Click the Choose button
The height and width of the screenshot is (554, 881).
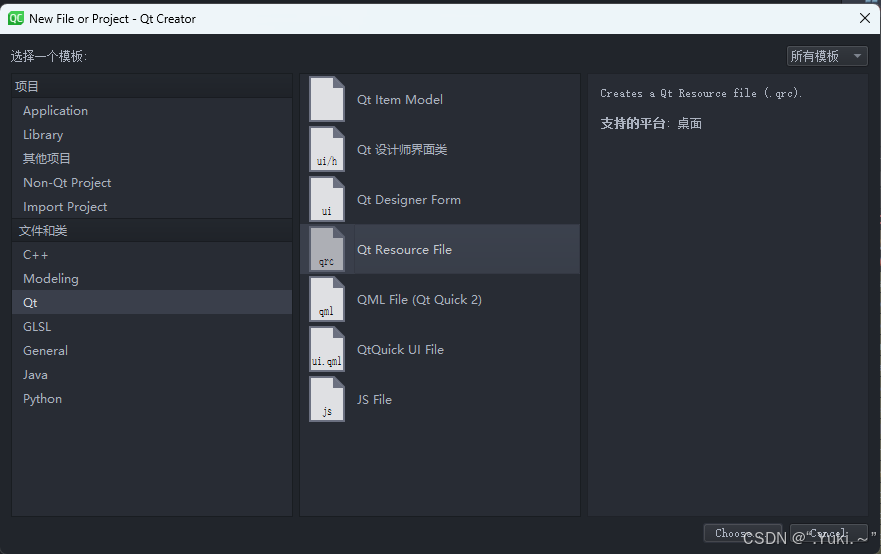[x=743, y=533]
